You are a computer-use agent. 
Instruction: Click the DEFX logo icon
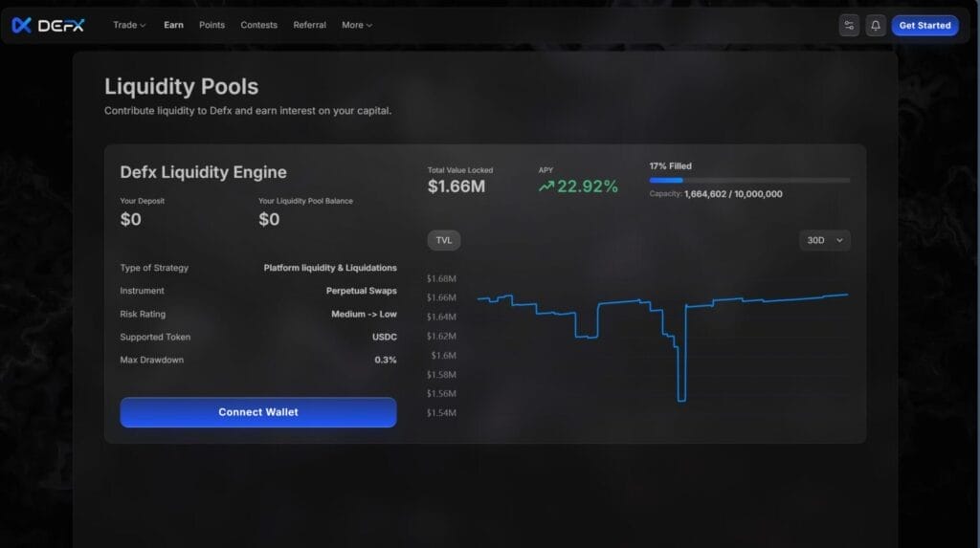click(x=22, y=25)
